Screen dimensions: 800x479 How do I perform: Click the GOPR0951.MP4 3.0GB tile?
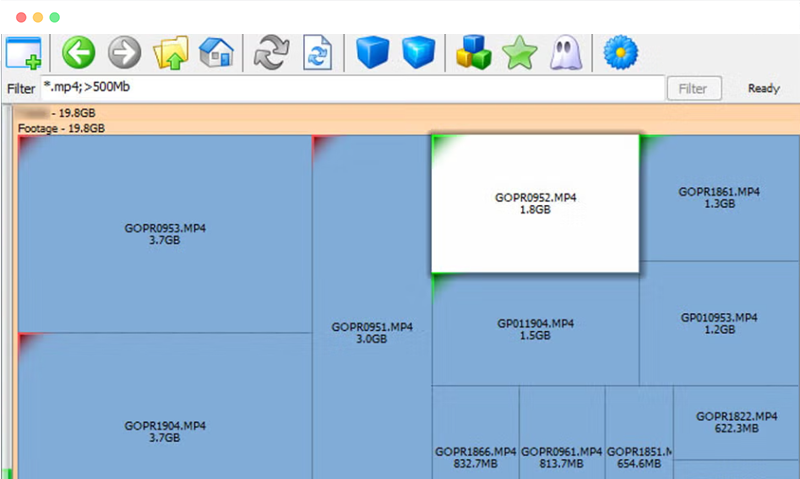coord(372,332)
